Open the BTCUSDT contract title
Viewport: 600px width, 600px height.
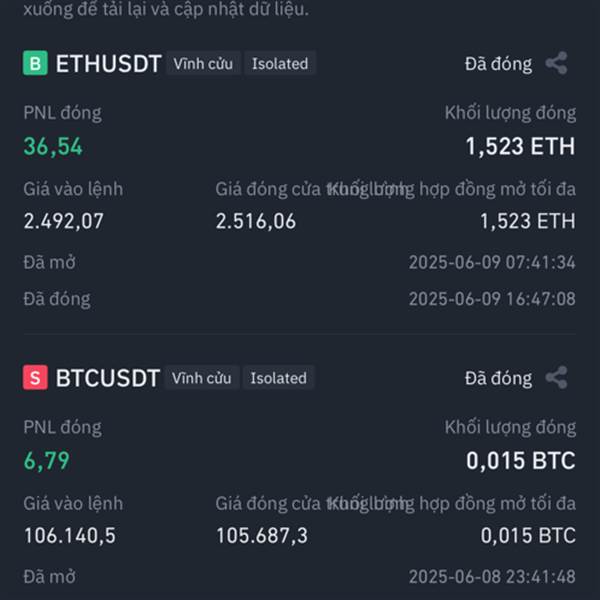[x=108, y=378]
